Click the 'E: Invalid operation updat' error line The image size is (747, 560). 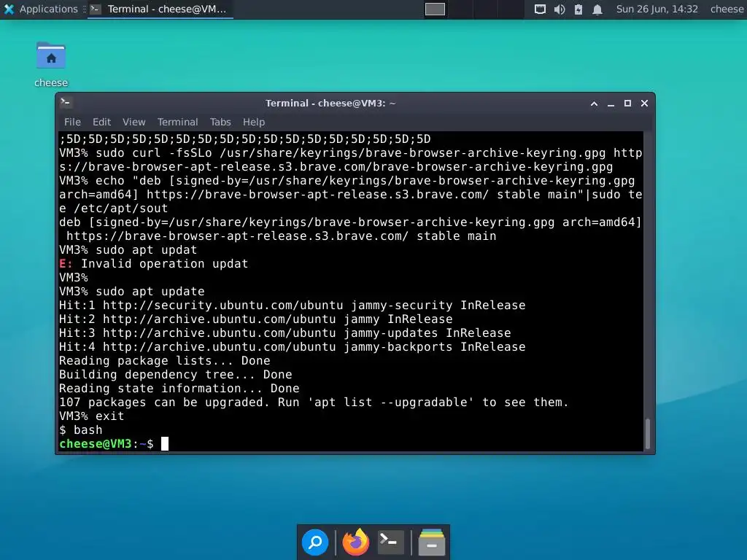click(153, 264)
